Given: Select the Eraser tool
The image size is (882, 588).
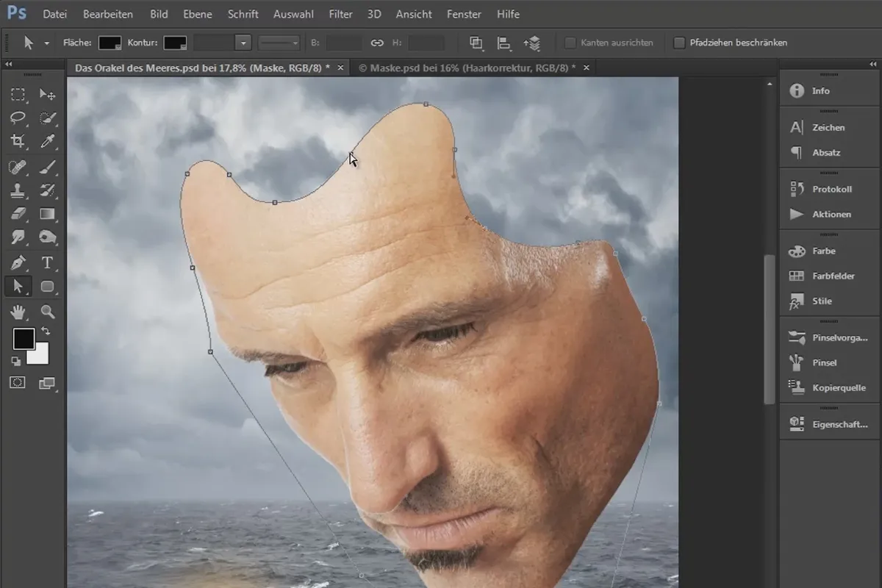Looking at the screenshot, I should (x=18, y=214).
